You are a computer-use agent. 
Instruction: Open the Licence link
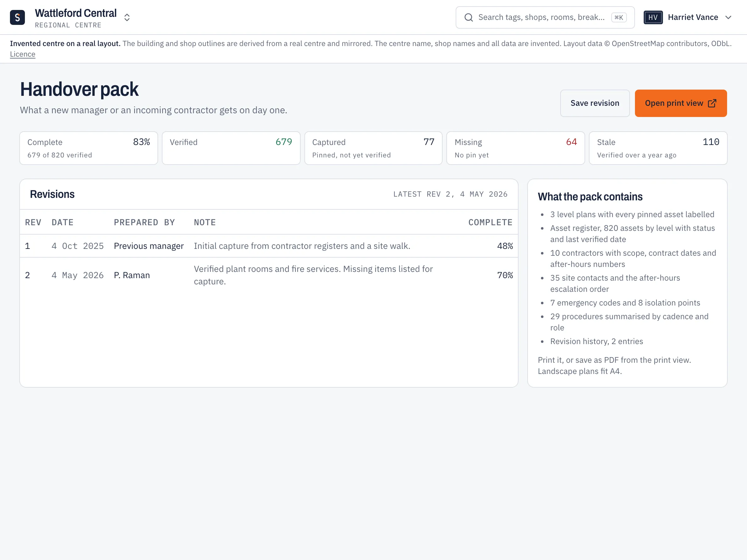23,54
